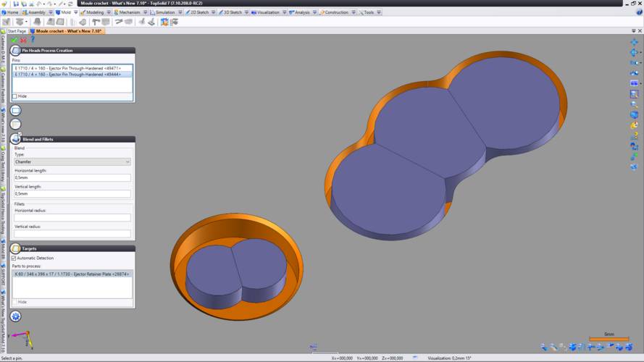The height and width of the screenshot is (362, 644).
Task: Open help with the blue question mark
Action: click(32, 40)
